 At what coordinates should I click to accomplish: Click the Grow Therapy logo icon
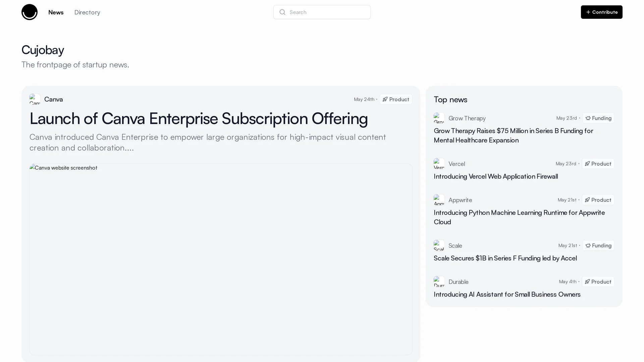[439, 118]
